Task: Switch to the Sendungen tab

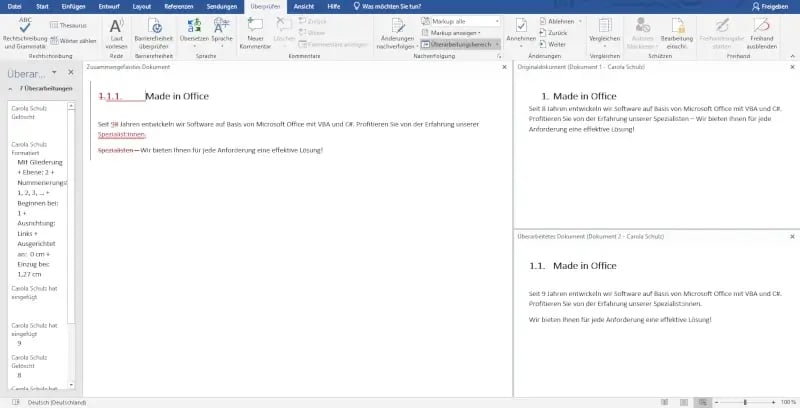Action: tap(222, 7)
